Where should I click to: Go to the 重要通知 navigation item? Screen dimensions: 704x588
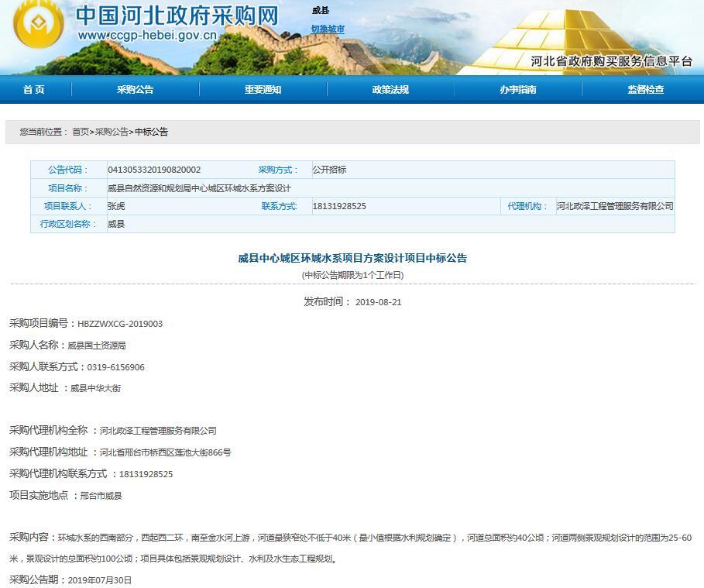pos(263,90)
